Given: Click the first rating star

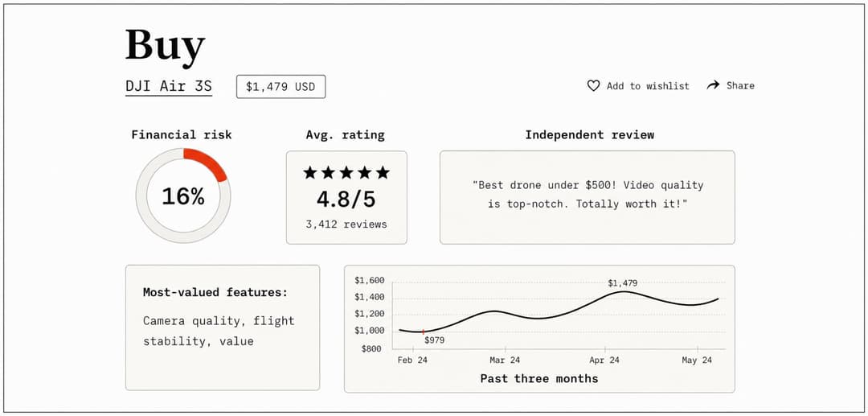Looking at the screenshot, I should (x=310, y=173).
